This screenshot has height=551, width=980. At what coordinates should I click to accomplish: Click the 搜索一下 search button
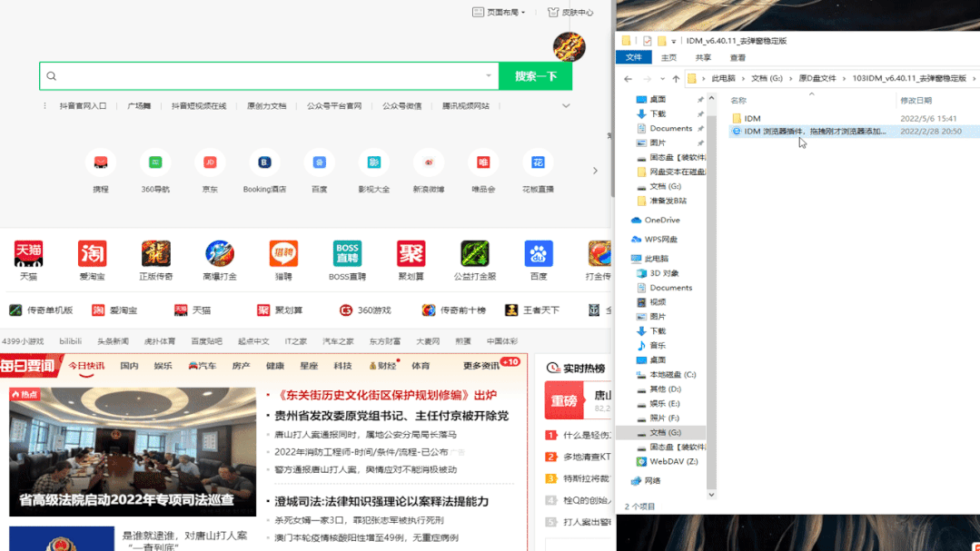pyautogui.click(x=536, y=76)
